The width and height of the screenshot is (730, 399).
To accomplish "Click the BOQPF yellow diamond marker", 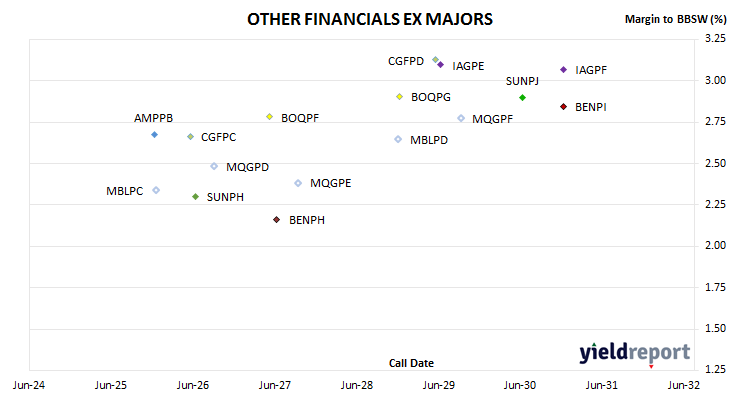I will pyautogui.click(x=270, y=116).
